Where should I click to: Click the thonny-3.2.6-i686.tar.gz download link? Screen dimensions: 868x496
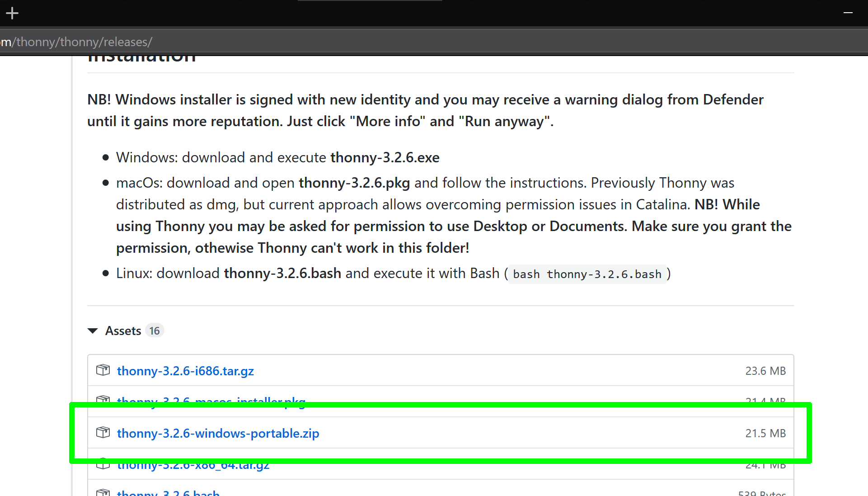coord(185,371)
